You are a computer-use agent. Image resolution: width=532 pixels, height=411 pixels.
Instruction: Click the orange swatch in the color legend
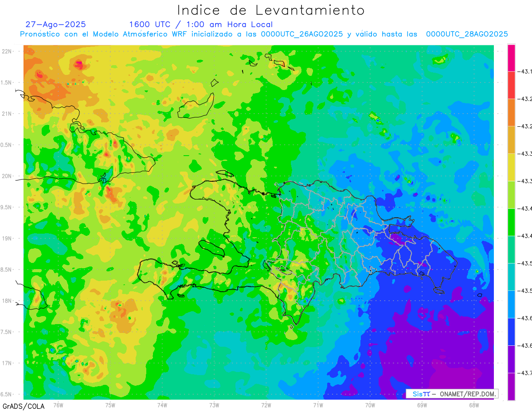tap(511, 113)
